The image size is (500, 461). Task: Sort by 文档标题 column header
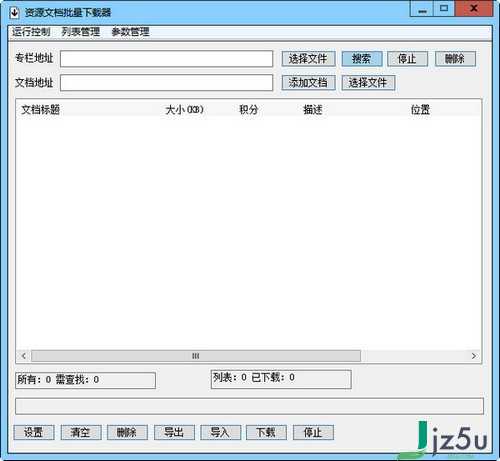pyautogui.click(x=41, y=109)
